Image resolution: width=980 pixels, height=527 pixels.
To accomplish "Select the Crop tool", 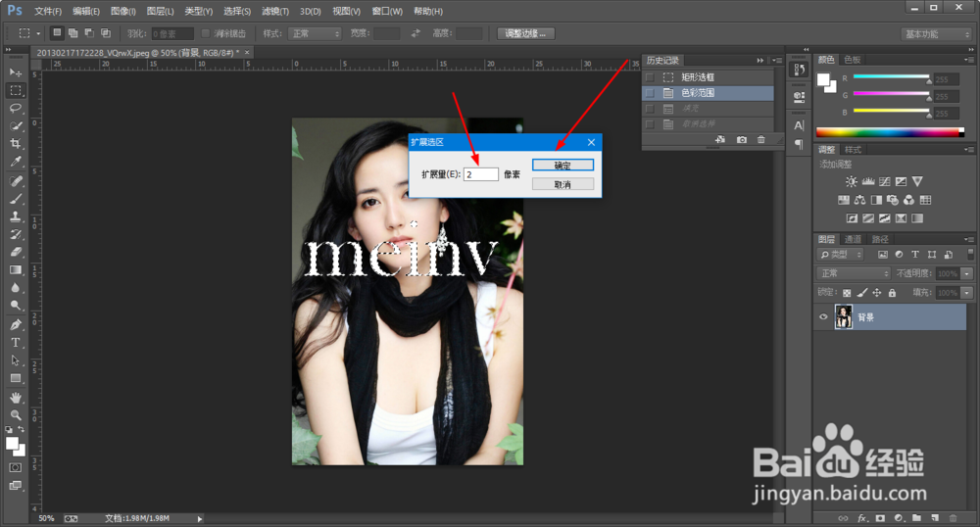I will click(x=16, y=143).
